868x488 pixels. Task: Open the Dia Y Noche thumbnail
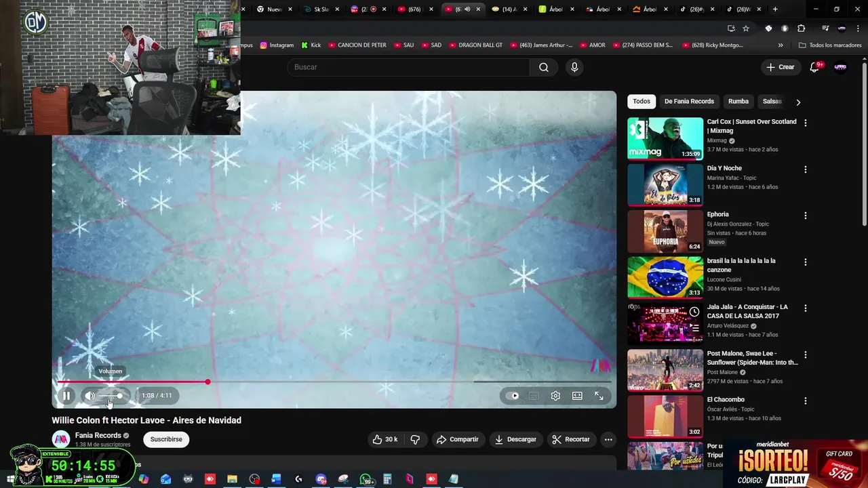point(665,185)
